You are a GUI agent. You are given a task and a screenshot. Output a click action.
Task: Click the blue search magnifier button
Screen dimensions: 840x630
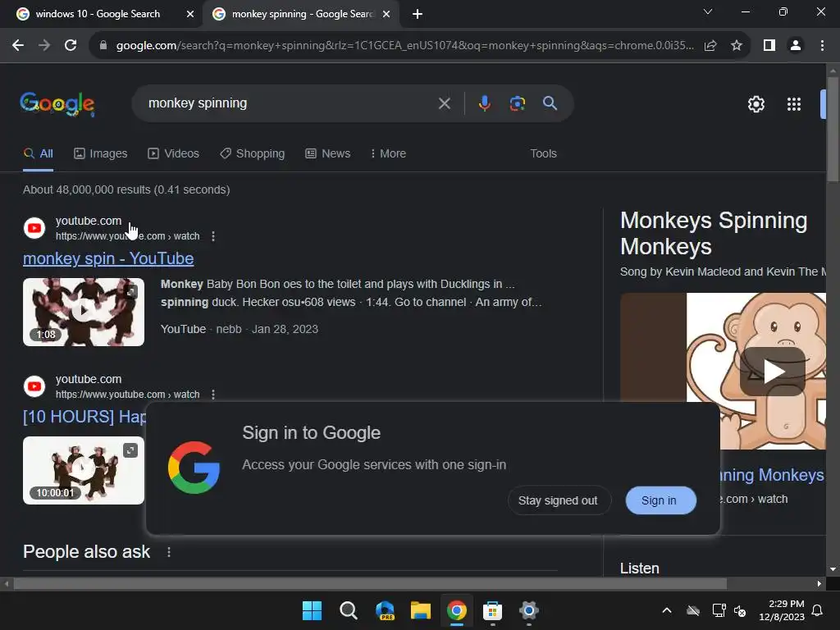coord(550,103)
